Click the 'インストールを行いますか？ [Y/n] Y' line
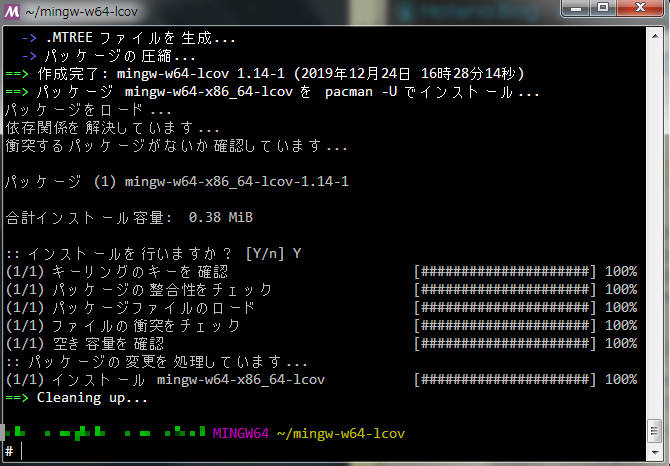This screenshot has width=670, height=466. coord(154,254)
